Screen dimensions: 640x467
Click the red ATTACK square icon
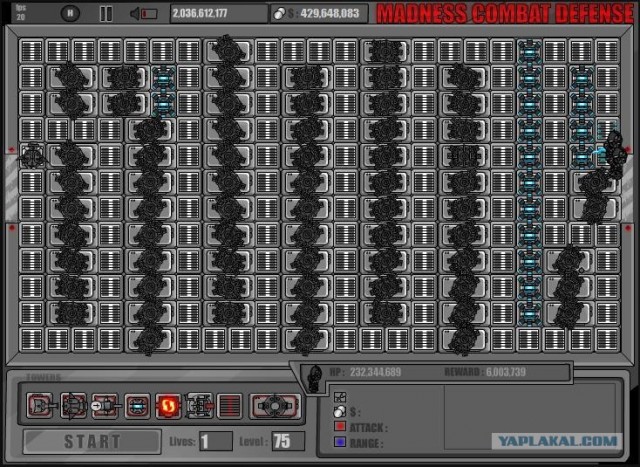340,427
